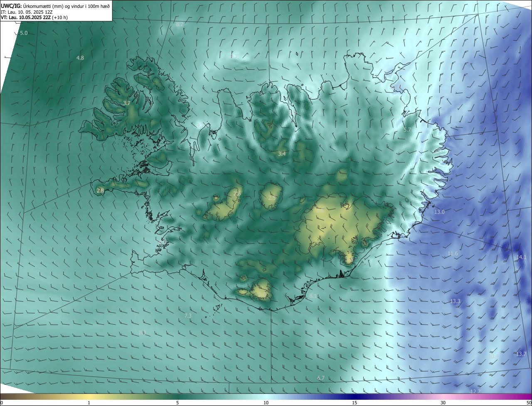Click the 8.2 value label north of the Westfjords
Viewport: 532px width, 406px height.
180,24
